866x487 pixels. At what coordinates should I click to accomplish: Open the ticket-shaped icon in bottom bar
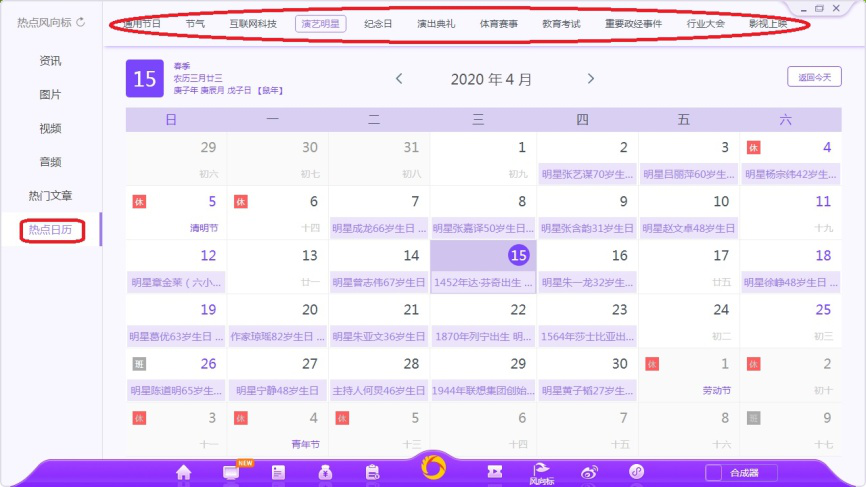click(x=495, y=472)
